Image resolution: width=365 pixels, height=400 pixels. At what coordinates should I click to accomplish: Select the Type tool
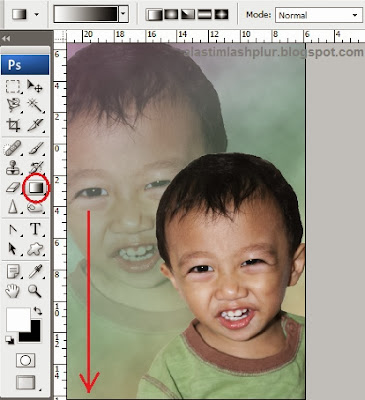coord(35,230)
